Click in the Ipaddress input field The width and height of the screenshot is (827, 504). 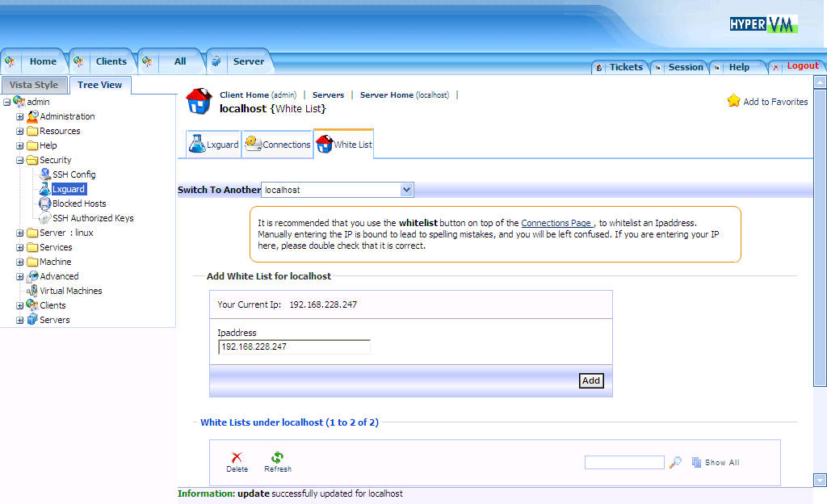(294, 346)
